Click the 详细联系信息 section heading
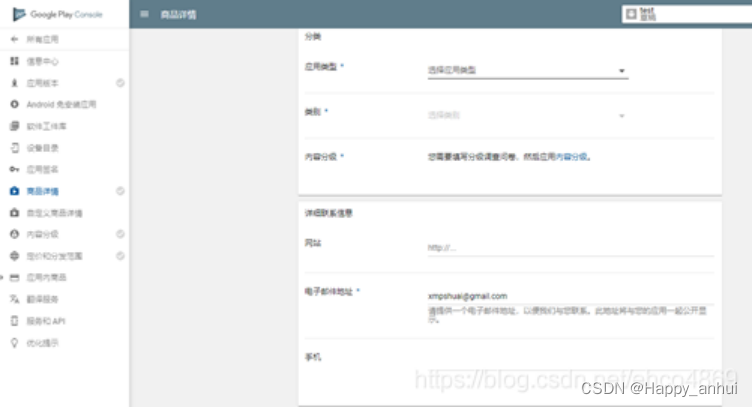Viewport: 752px width, 407px height. pyautogui.click(x=329, y=213)
